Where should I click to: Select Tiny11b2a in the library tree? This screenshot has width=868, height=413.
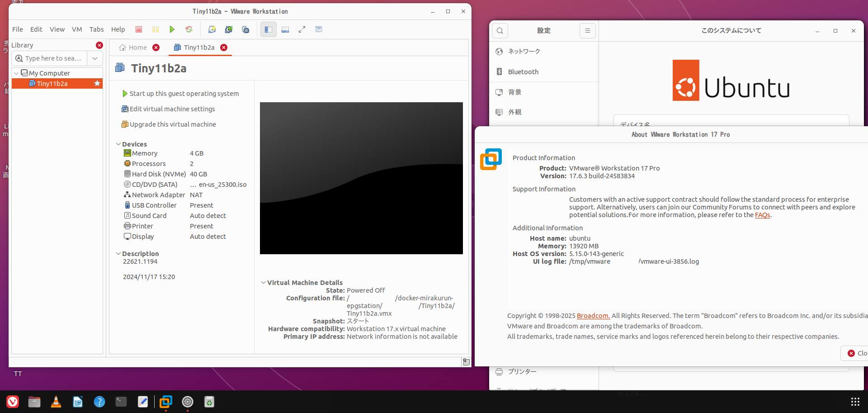click(x=57, y=84)
